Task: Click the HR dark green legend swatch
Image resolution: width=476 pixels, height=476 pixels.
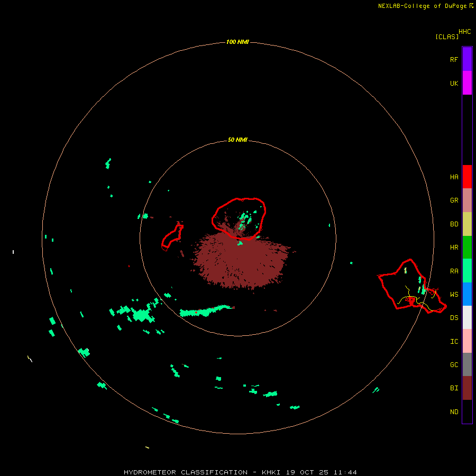Action: (x=467, y=248)
